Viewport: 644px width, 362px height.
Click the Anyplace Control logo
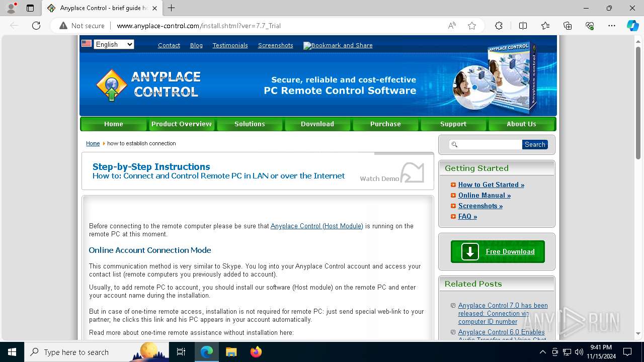(149, 84)
